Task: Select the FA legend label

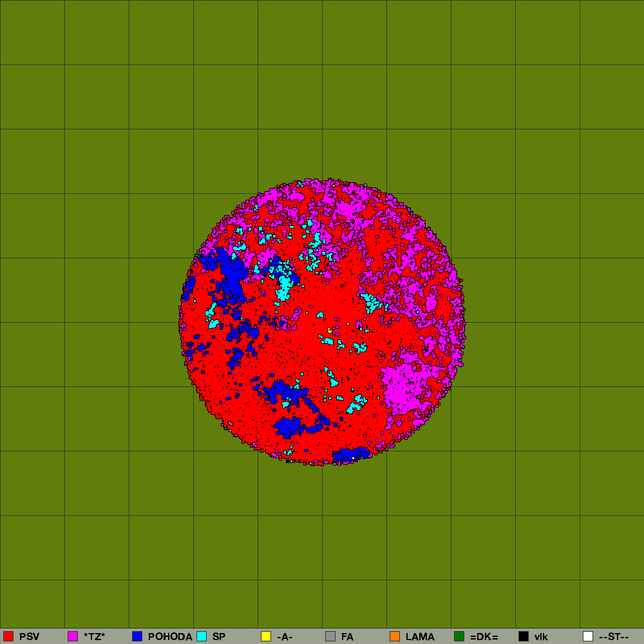Action: click(347, 637)
